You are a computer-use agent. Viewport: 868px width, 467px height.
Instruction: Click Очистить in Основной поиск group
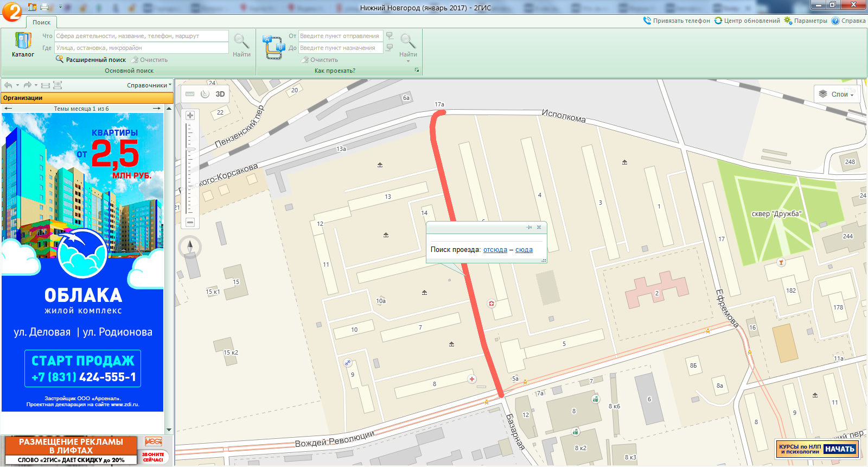tap(150, 60)
